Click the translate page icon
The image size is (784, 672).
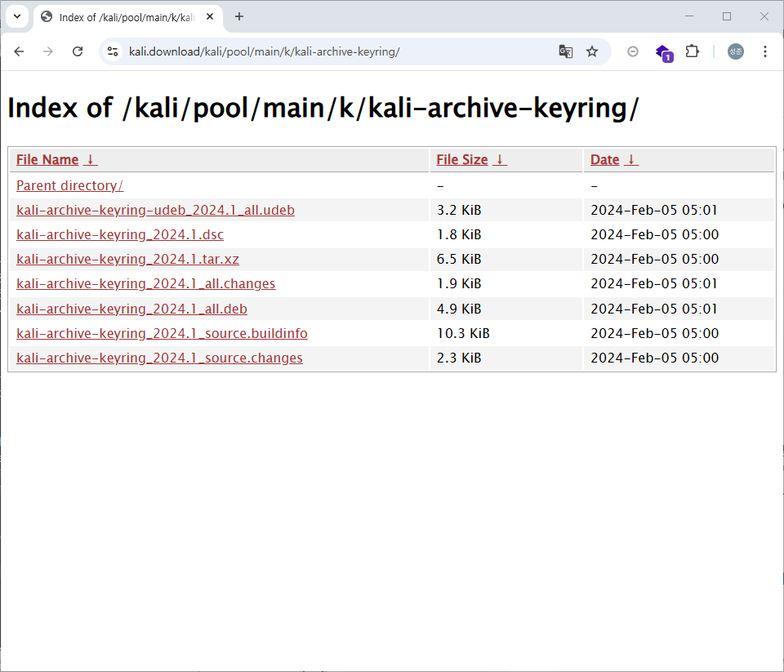click(565, 51)
